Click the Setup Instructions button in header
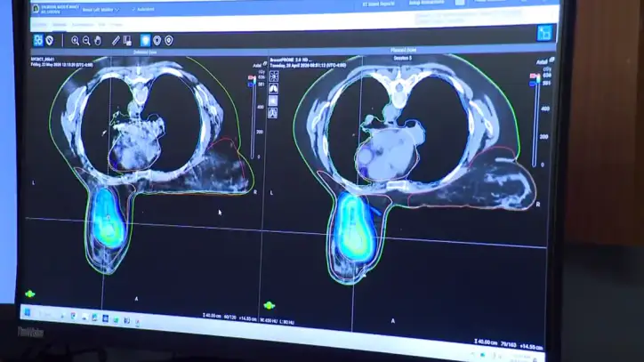The image size is (644, 362). pyautogui.click(x=427, y=3)
